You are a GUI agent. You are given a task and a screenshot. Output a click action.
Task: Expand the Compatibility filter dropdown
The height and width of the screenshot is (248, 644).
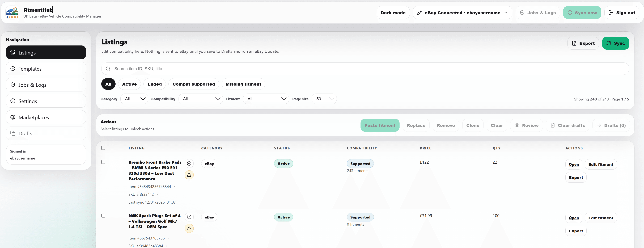200,99
